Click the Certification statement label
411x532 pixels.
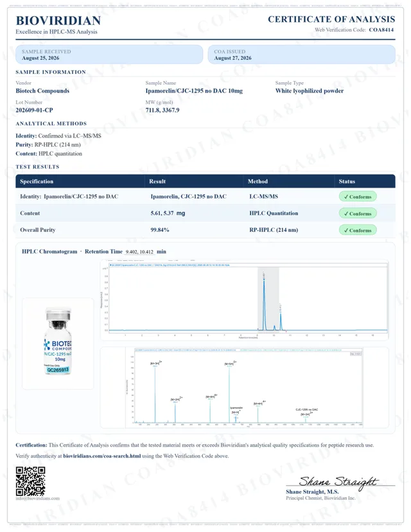pyautogui.click(x=31, y=445)
